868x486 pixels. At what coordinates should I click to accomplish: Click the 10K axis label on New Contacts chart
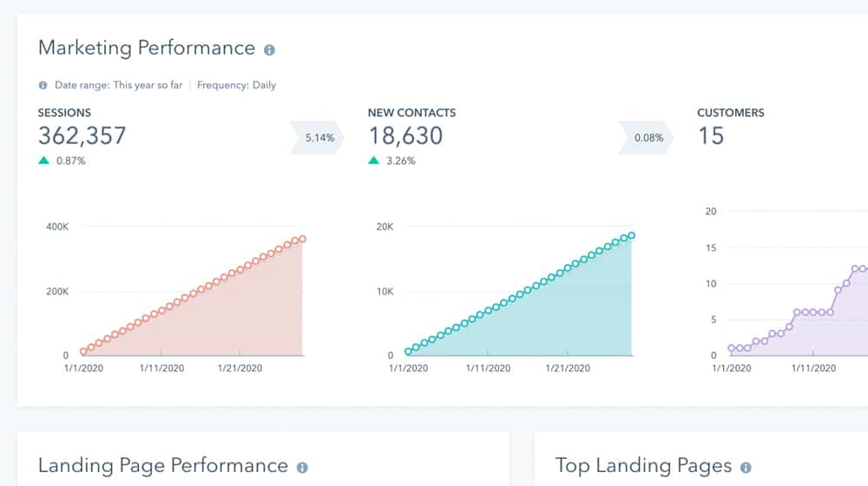coord(385,292)
